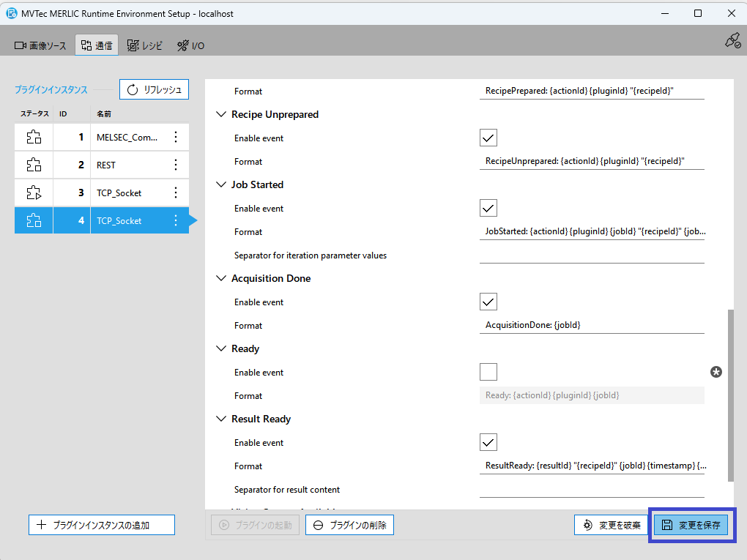
Task: Collapse the Result Ready section
Action: pos(221,419)
